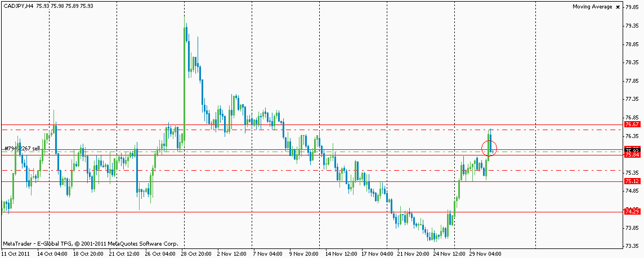Click the 14 Nov 12:00 time label
Viewport: 644px width, 258px height.
coord(342,253)
